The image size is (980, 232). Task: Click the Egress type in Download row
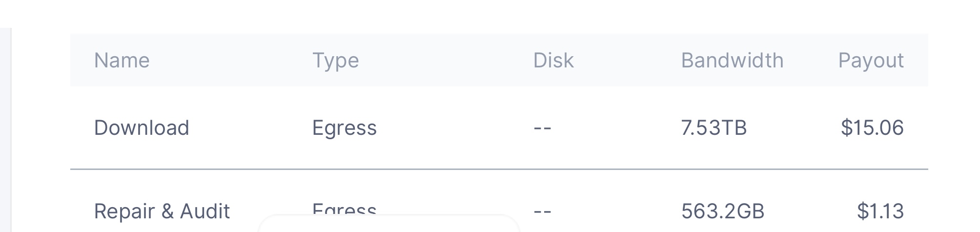tap(345, 129)
